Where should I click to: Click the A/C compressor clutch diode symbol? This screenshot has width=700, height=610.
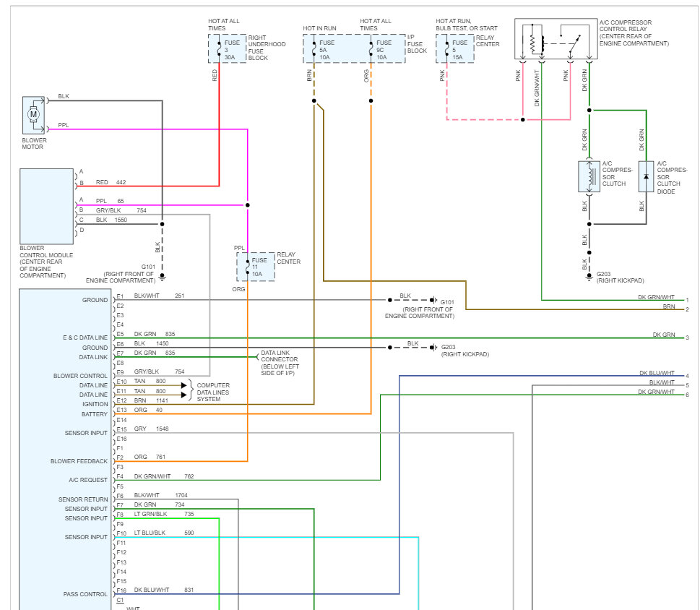(646, 177)
